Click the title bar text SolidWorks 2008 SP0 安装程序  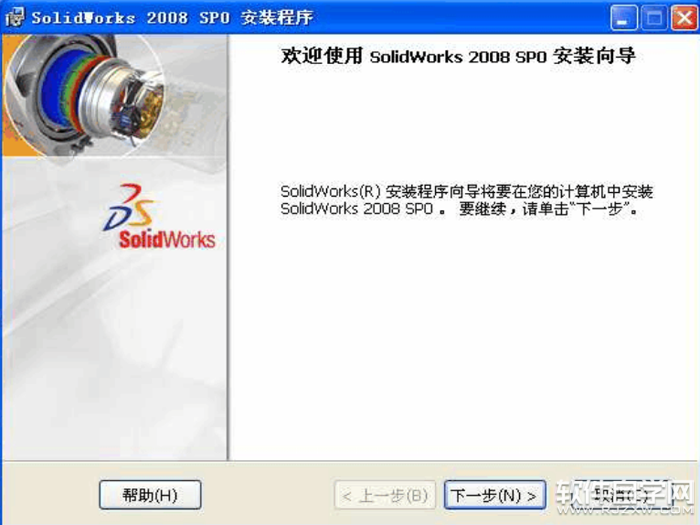coord(172,18)
